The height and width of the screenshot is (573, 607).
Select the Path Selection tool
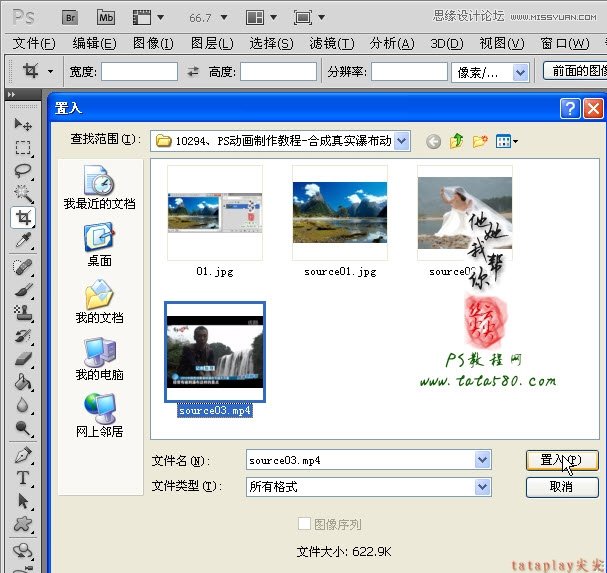[23, 501]
